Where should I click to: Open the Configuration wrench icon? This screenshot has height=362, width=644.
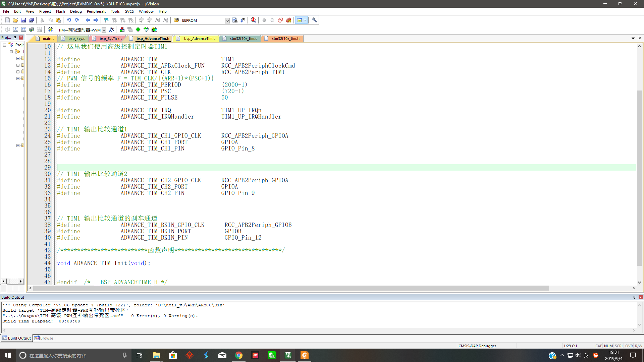[314, 20]
